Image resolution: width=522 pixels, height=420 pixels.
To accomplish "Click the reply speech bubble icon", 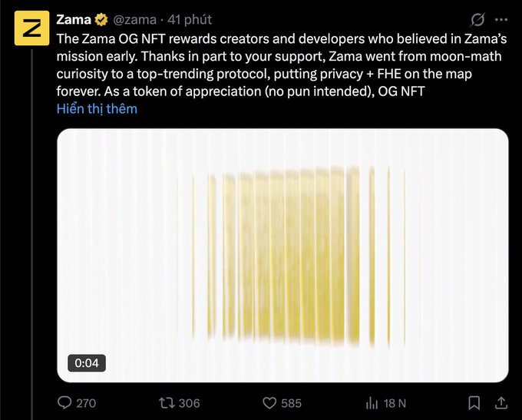I will point(64,403).
